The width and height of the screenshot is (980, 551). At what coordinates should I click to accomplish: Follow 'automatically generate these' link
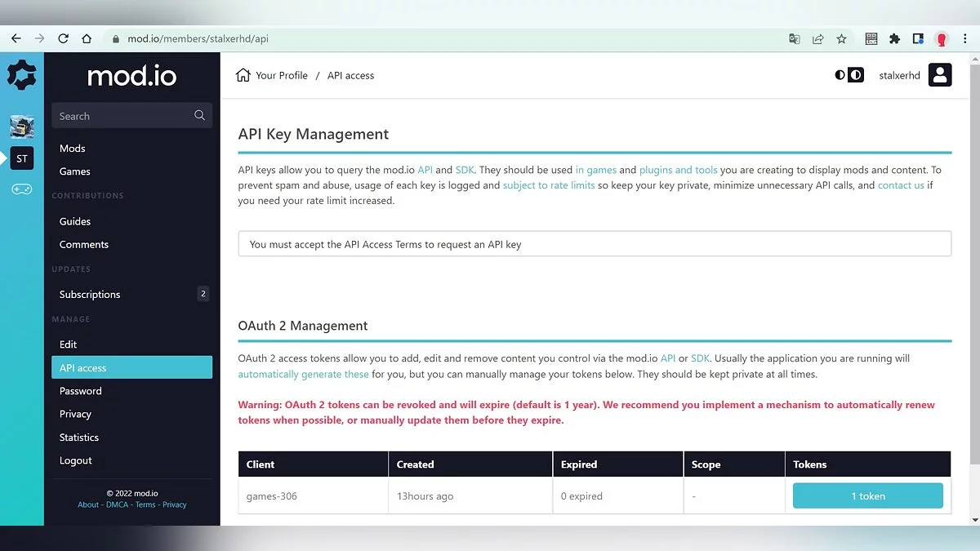pos(303,374)
